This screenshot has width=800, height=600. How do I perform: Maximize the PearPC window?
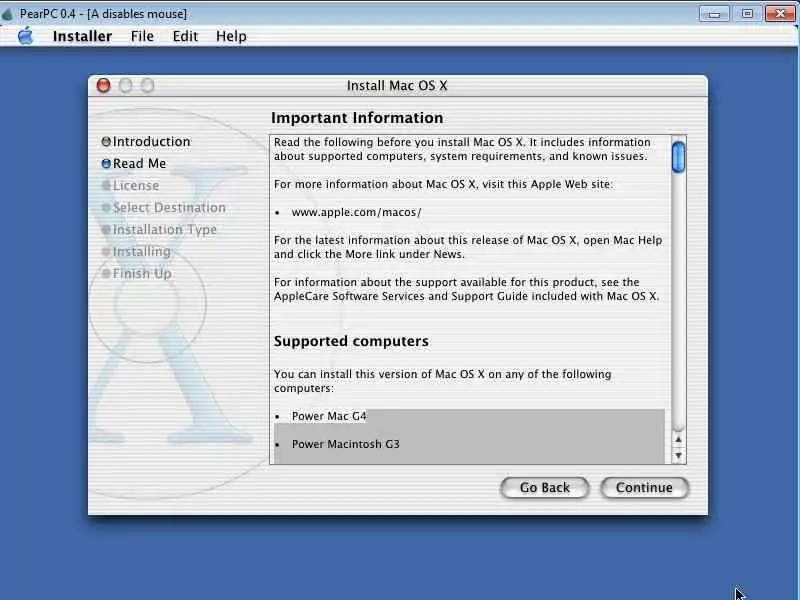tap(747, 14)
